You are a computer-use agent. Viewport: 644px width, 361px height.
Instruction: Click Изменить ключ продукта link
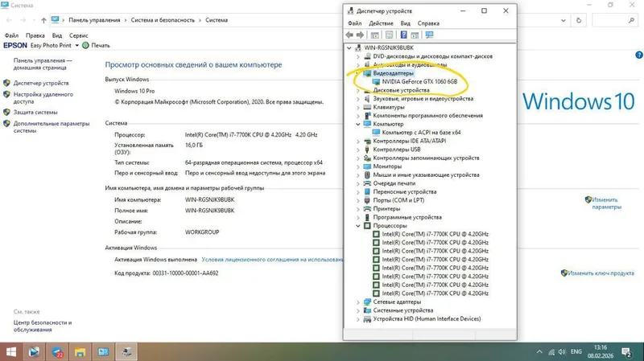point(601,273)
